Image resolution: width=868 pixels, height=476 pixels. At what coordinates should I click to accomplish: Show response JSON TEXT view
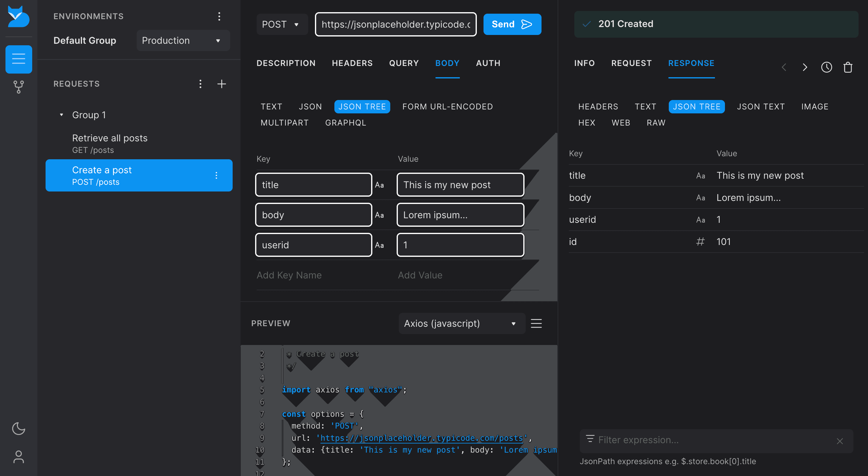click(760, 107)
